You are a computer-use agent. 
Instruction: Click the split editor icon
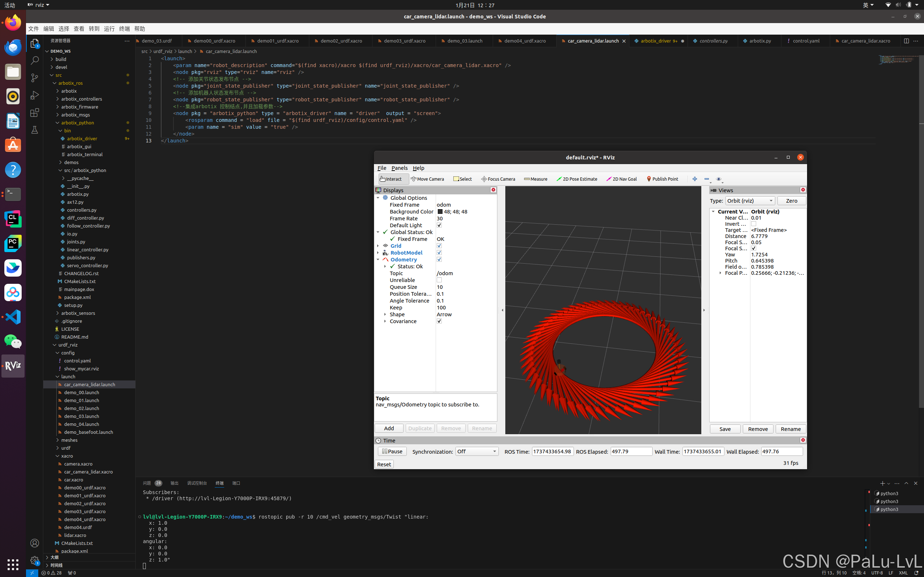(x=906, y=41)
